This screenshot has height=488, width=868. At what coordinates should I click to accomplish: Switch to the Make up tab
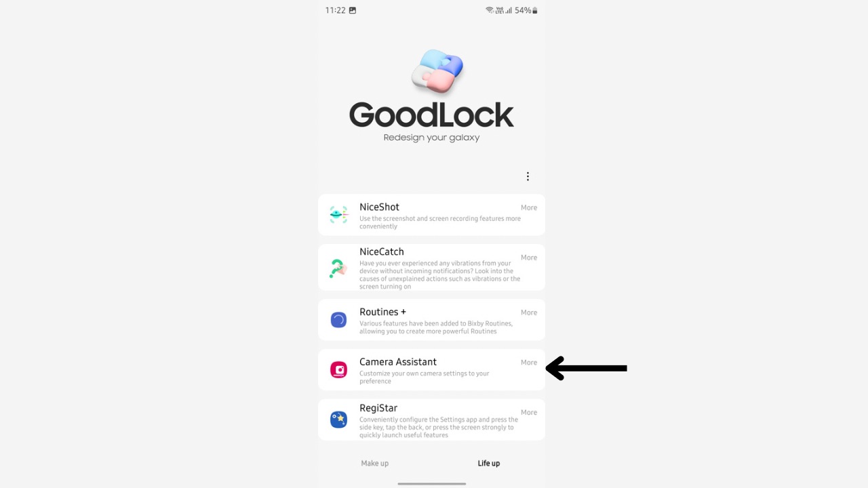[x=375, y=464]
